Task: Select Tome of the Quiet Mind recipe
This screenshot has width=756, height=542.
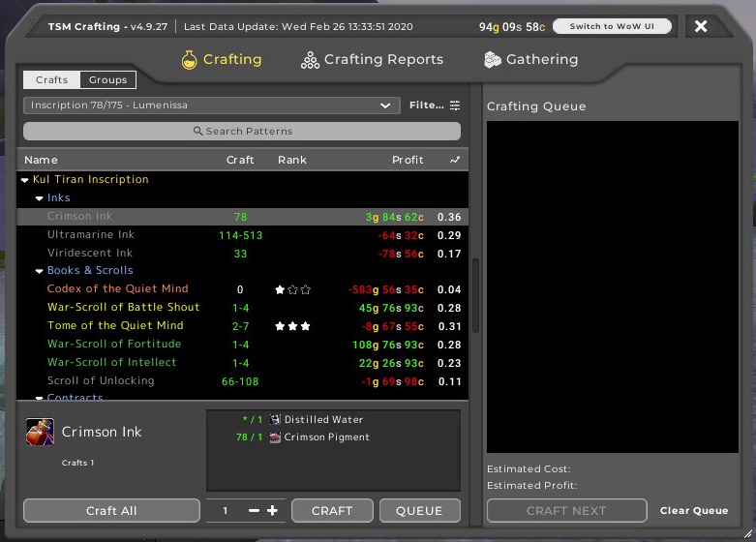Action: 243,326
